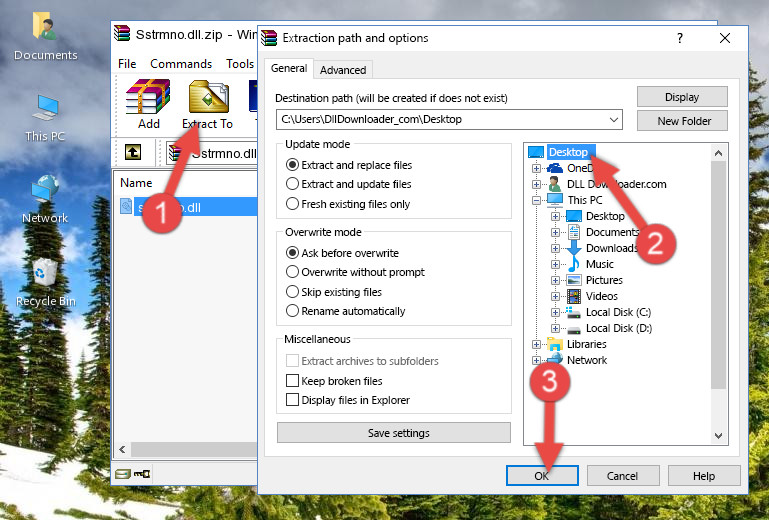The height and width of the screenshot is (520, 769).
Task: Expand OneDrive node in tree
Action: coord(536,168)
